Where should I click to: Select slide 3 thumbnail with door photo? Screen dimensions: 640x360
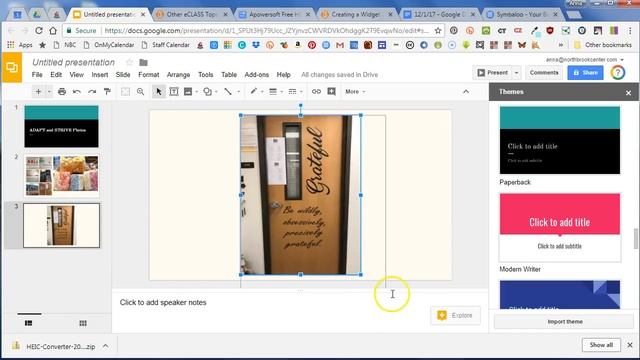tap(61, 225)
